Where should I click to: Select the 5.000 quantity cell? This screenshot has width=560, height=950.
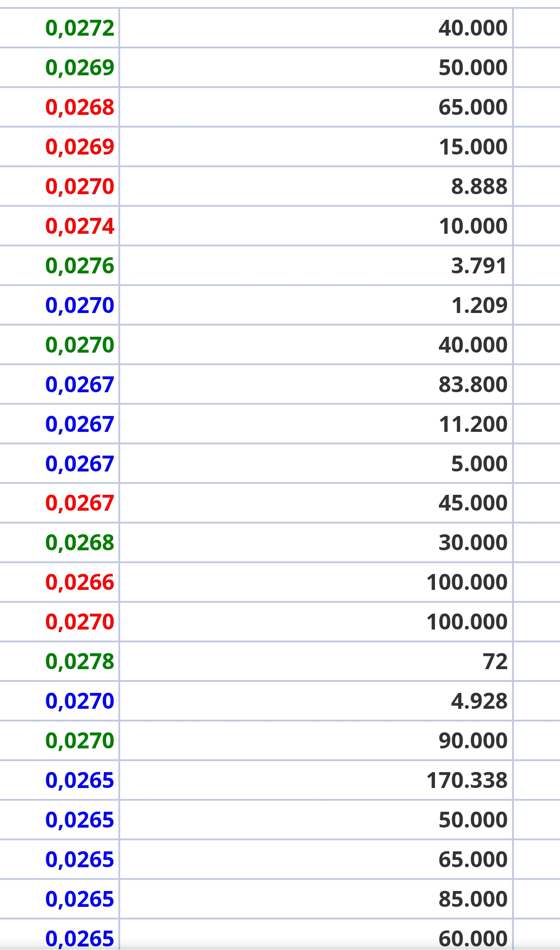click(479, 464)
